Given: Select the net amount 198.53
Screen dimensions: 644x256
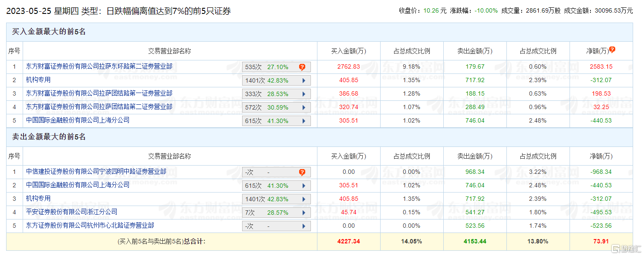Looking at the screenshot, I should pos(601,94).
